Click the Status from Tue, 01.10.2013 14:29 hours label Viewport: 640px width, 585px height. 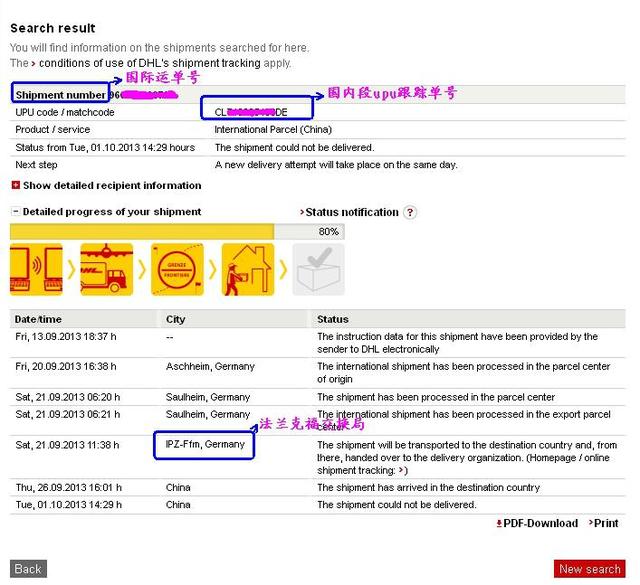pyautogui.click(x=105, y=147)
